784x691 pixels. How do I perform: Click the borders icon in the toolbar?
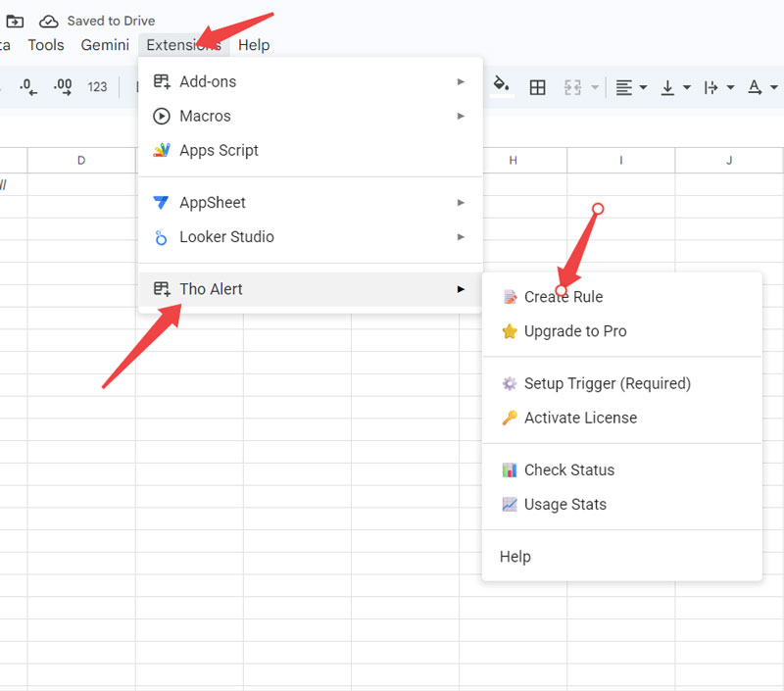(x=537, y=86)
